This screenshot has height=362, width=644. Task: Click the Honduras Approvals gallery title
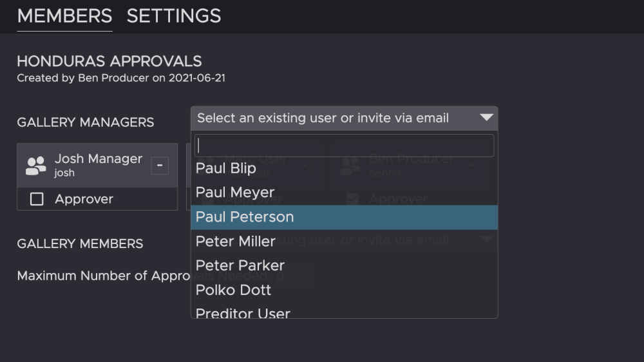point(109,61)
